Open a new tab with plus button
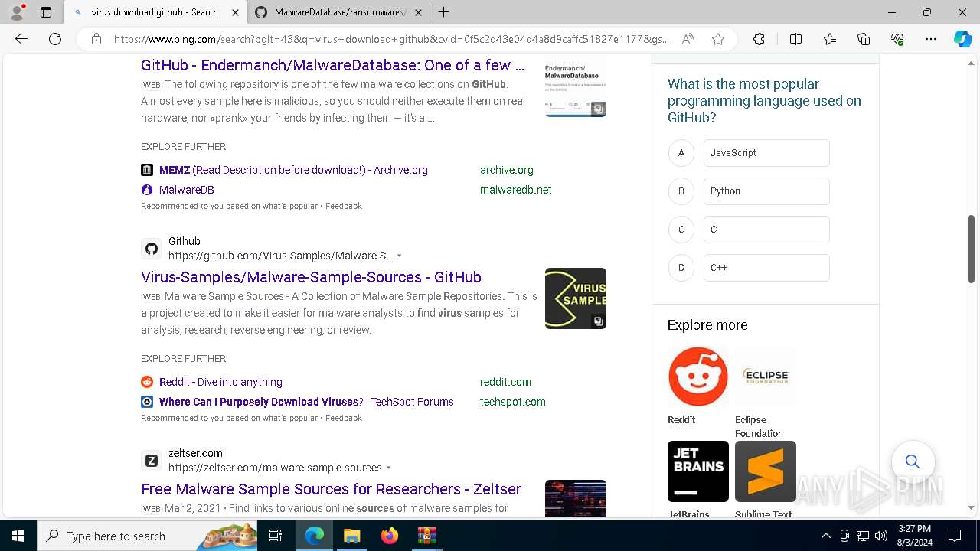980x551 pixels. tap(443, 12)
